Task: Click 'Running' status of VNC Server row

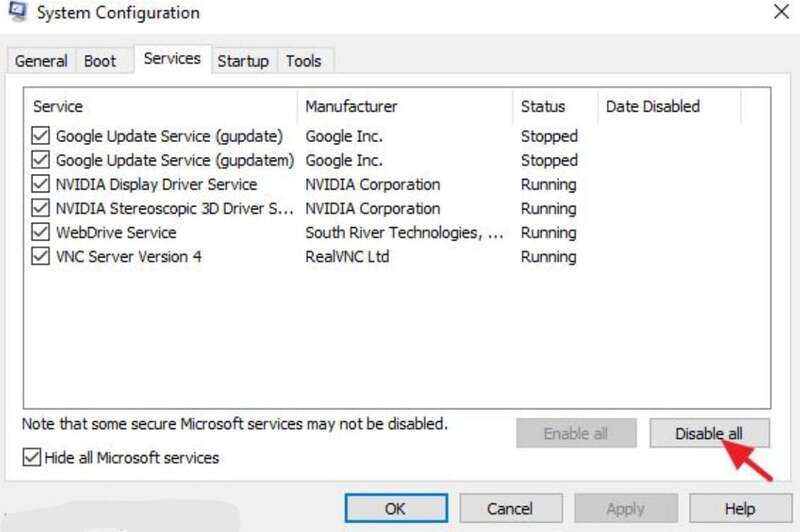Action: coord(548,257)
